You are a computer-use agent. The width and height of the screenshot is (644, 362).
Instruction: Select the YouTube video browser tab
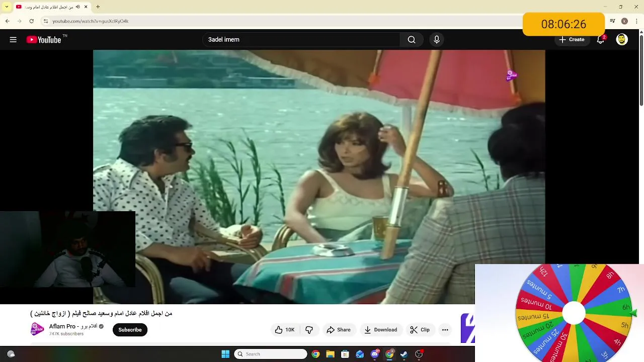point(52,7)
